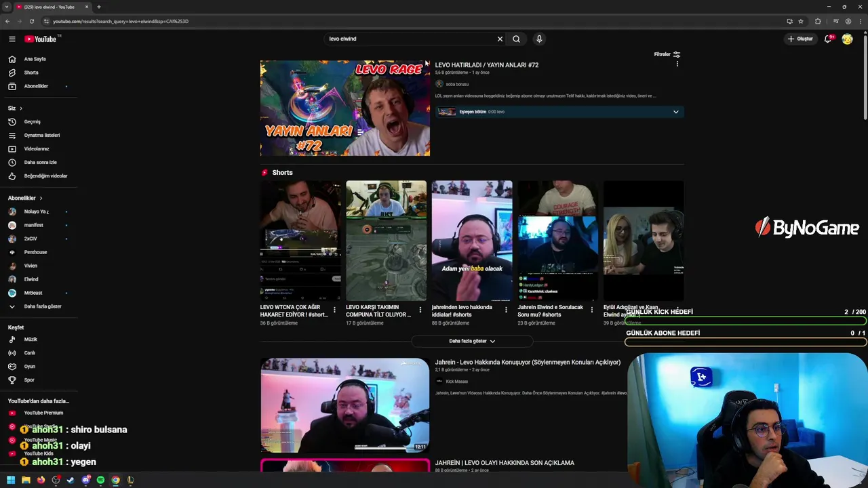
Task: Clear the search box with the X
Action: 500,39
